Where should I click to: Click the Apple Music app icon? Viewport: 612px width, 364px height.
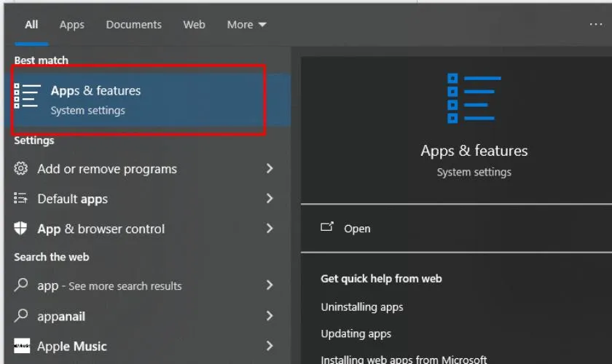click(22, 347)
